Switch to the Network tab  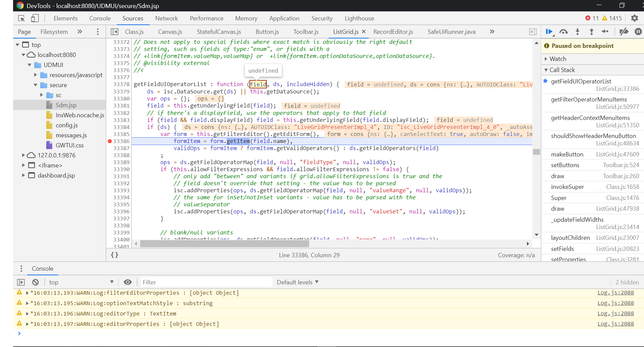point(166,18)
